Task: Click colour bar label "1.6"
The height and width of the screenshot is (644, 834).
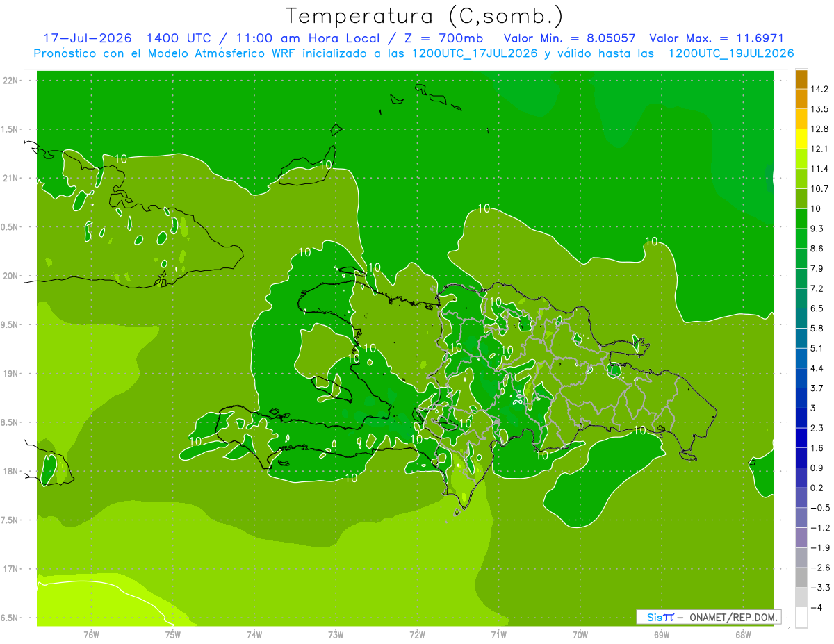Action: (x=818, y=447)
